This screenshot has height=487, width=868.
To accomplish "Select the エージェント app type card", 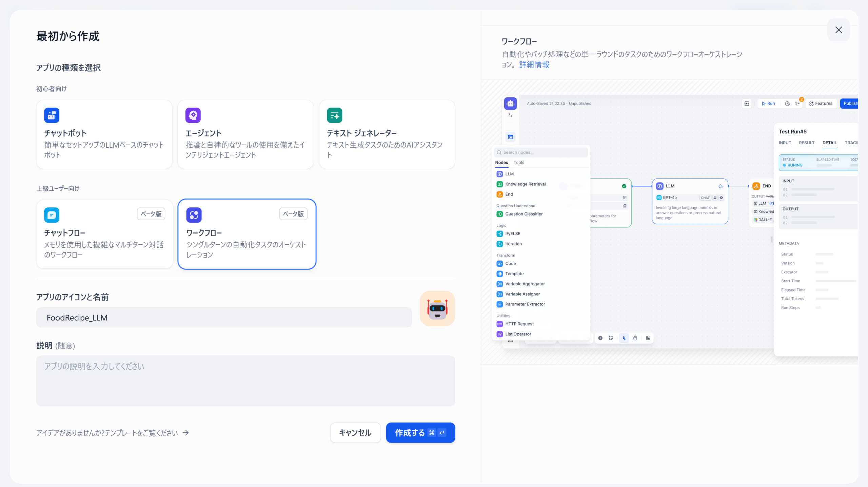I will coord(245,134).
